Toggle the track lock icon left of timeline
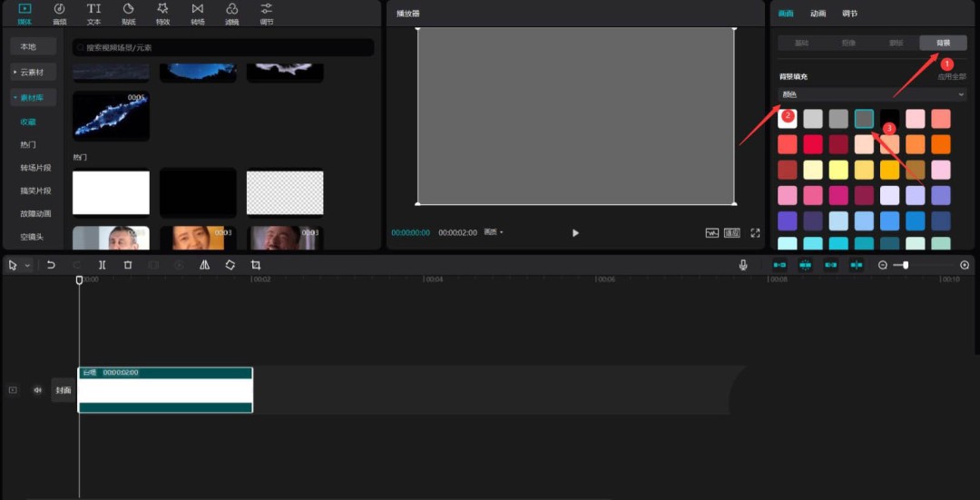Screen dimensions: 980x500 (13, 390)
